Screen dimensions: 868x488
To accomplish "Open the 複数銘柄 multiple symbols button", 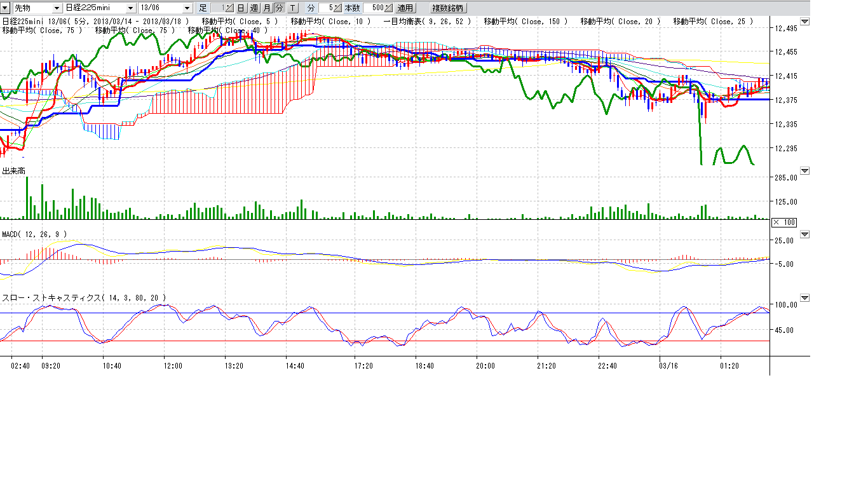I will coord(448,8).
